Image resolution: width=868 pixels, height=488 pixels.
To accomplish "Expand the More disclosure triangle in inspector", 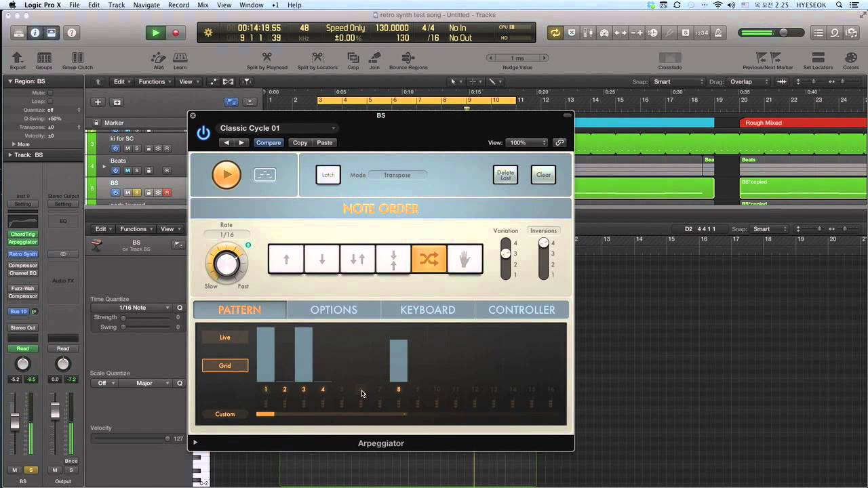I will click(x=14, y=144).
